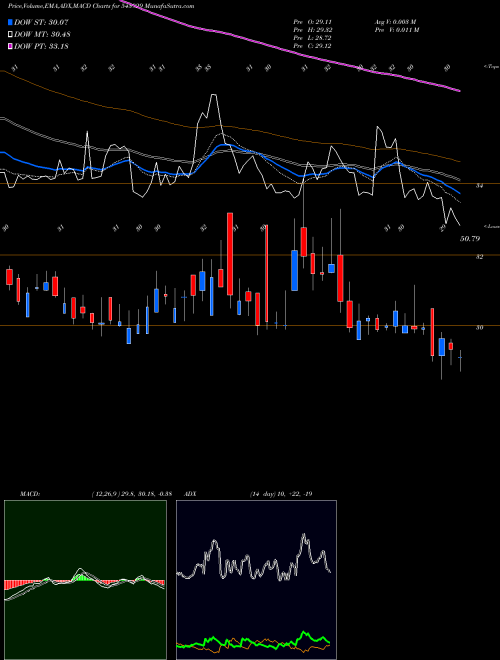Screen dimensions: 500x660
Task: Click the MACD panel title
Action: click(30, 494)
